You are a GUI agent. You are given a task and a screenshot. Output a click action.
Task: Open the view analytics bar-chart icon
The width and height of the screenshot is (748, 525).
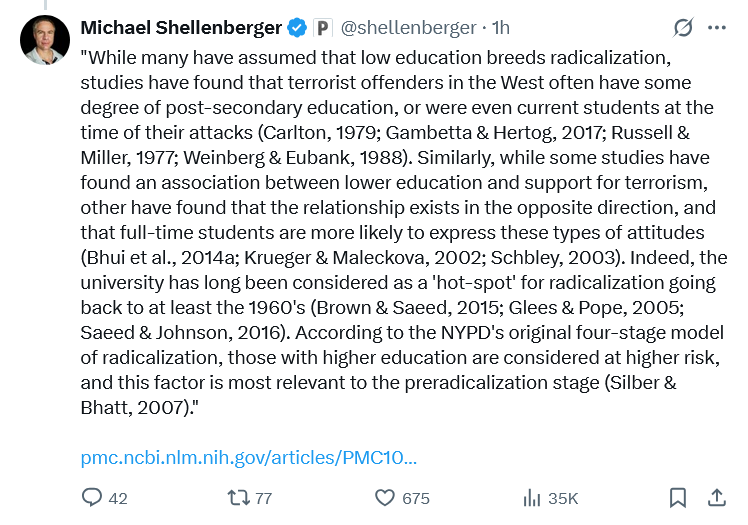tap(531, 498)
